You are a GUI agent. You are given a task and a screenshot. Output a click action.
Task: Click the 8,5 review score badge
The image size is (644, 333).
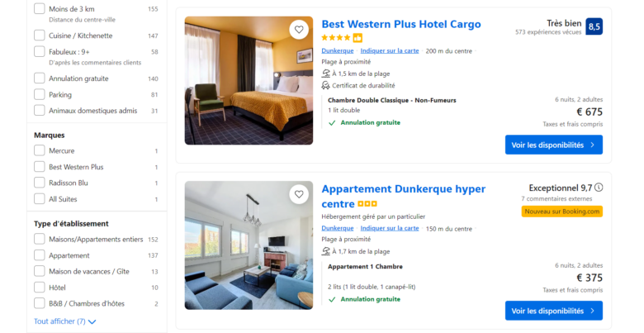pyautogui.click(x=594, y=26)
